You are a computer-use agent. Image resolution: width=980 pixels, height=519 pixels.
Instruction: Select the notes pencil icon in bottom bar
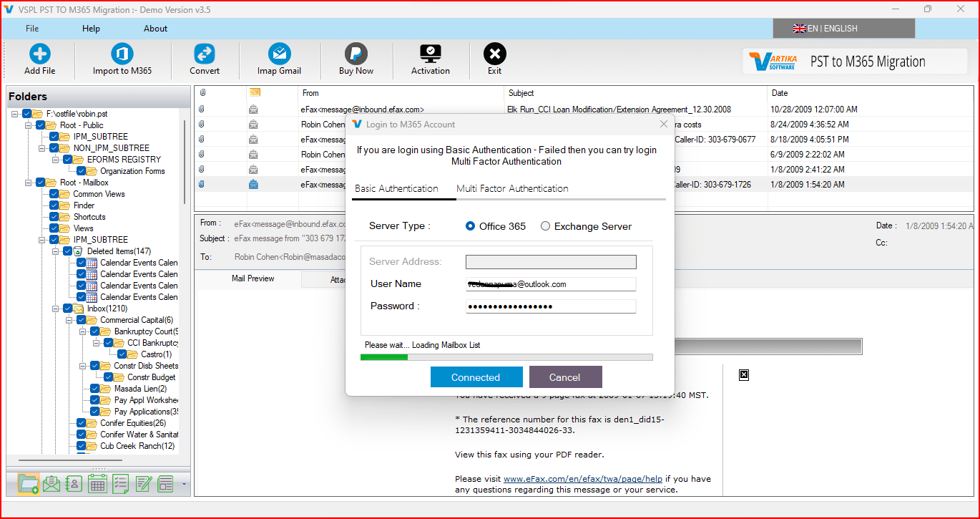coord(143,484)
